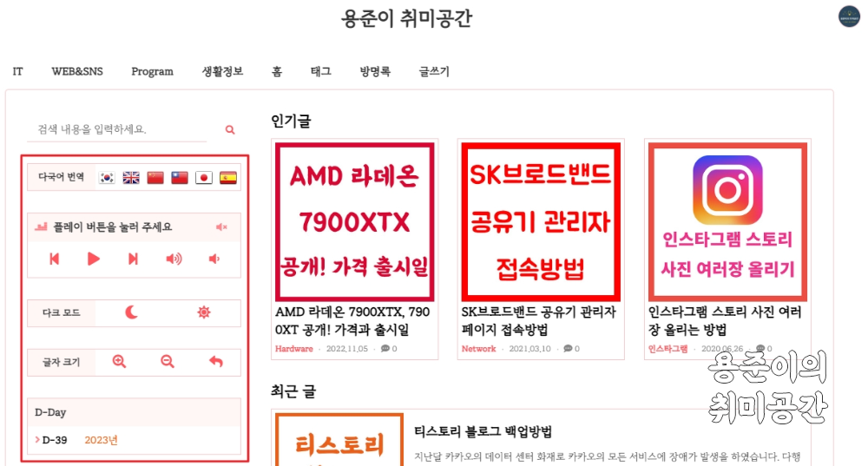This screenshot has height=466, width=868.
Task: Select the China flag translation
Action: click(x=155, y=178)
